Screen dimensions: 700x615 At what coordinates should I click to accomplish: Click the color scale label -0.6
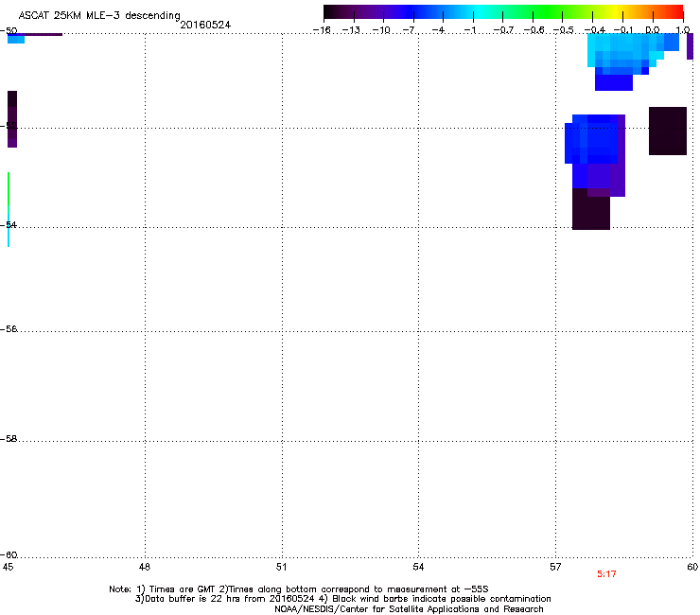[534, 30]
